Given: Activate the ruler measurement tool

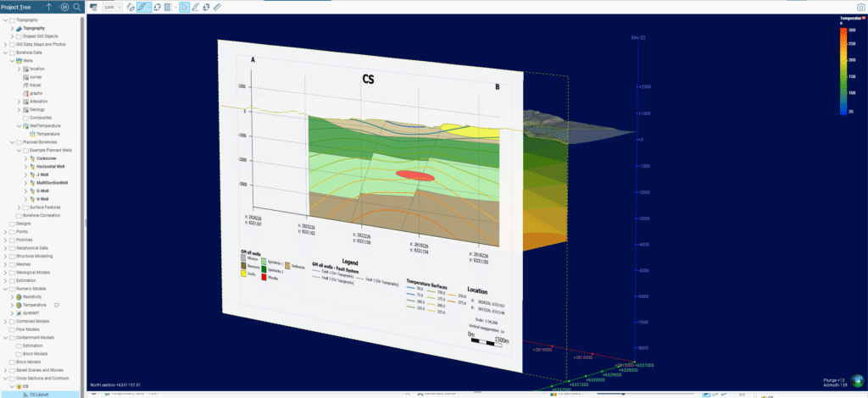Looking at the screenshot, I should [217, 7].
